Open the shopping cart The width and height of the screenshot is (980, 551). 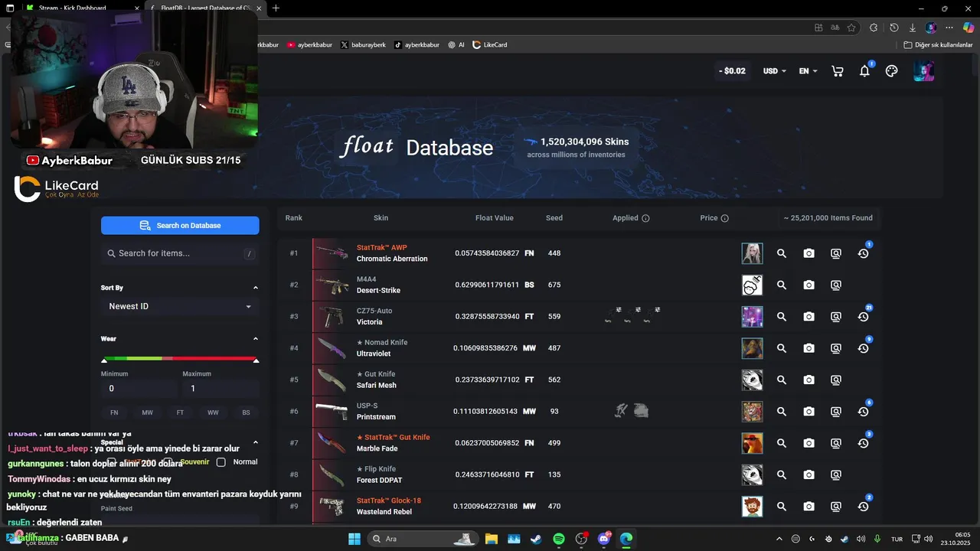pos(838,71)
